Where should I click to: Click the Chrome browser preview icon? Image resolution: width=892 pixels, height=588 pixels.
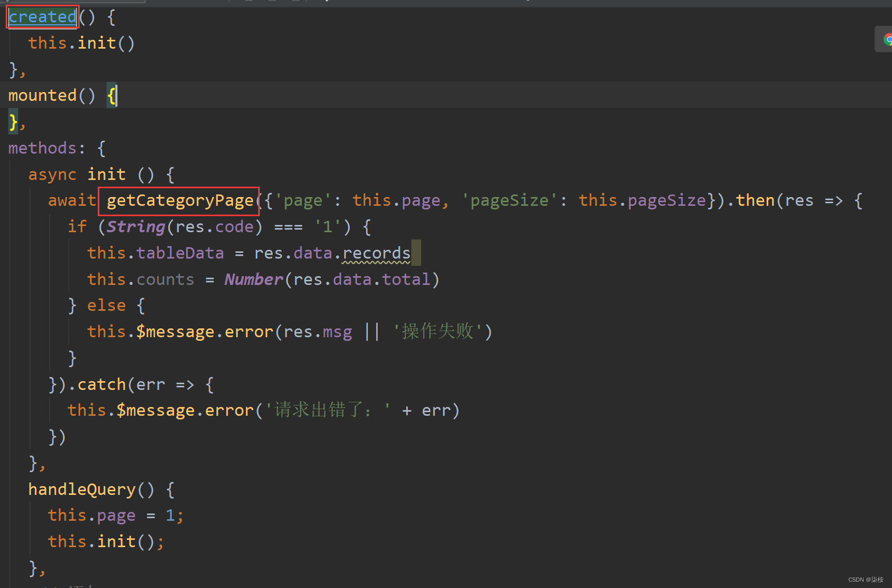(887, 39)
